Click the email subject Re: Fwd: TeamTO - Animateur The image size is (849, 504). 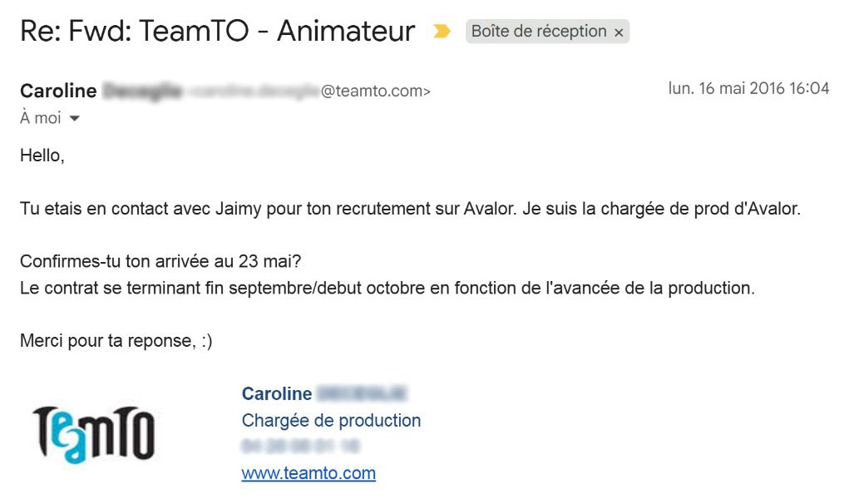(x=218, y=31)
